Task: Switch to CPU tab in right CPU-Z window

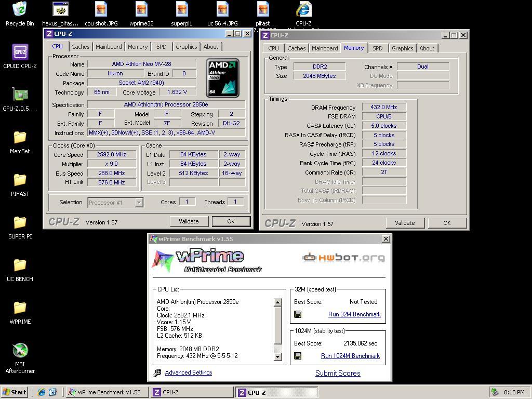Action: pos(273,48)
